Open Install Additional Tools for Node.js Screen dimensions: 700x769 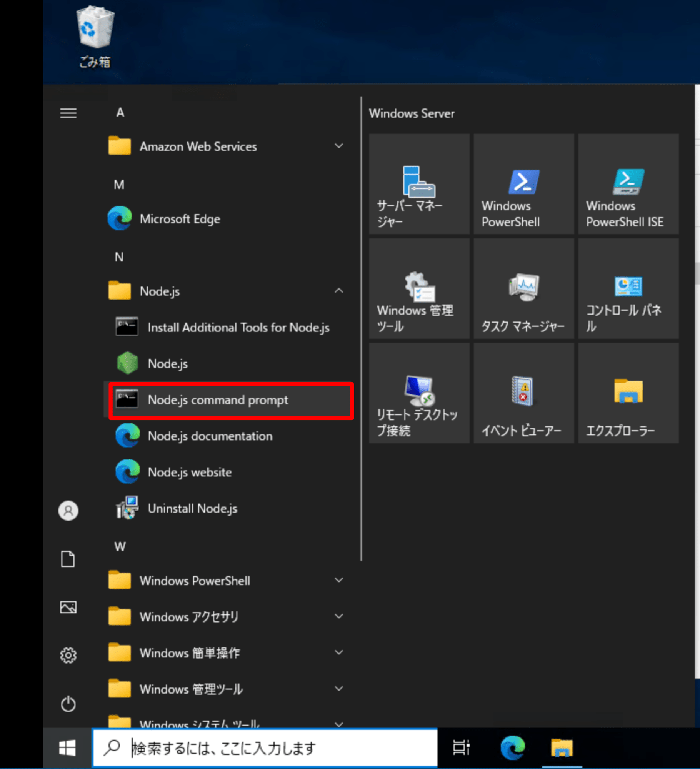(x=228, y=327)
